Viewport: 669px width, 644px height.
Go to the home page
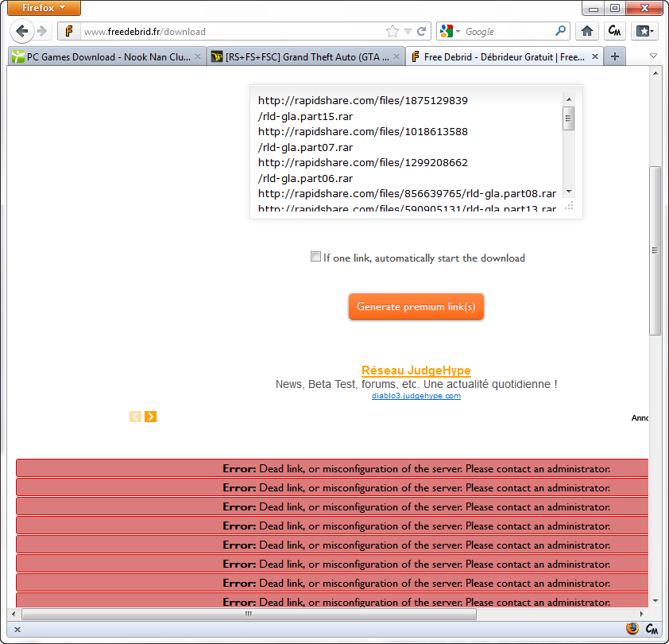pos(587,31)
